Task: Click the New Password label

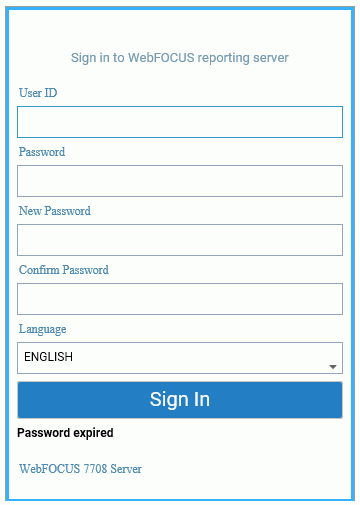Action: [x=55, y=211]
